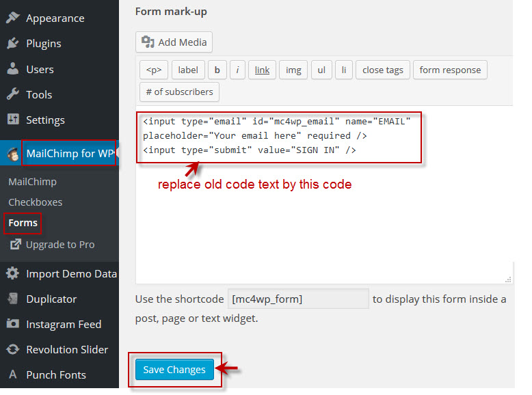Click the Punch Fonts letter icon

13,374
